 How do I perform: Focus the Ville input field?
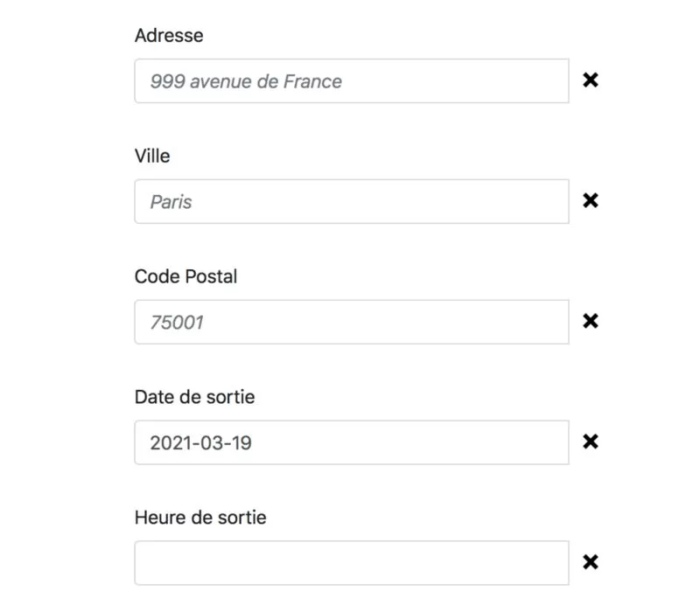352,201
